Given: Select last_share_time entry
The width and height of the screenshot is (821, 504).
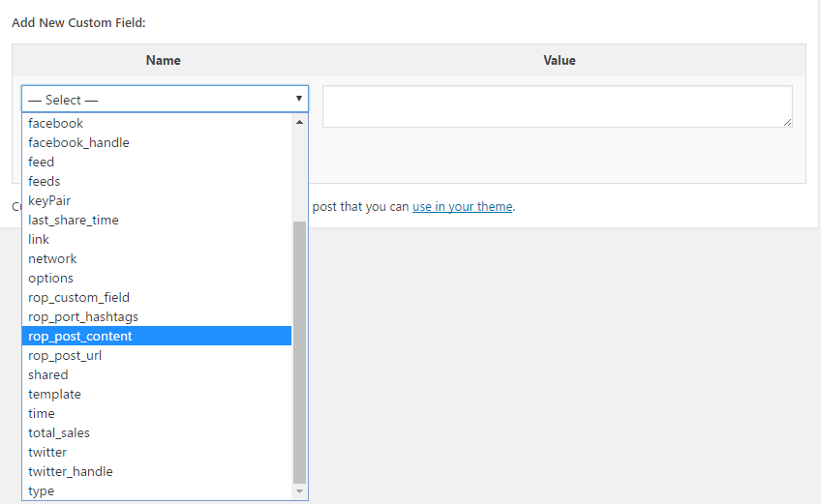Looking at the screenshot, I should pyautogui.click(x=74, y=220).
